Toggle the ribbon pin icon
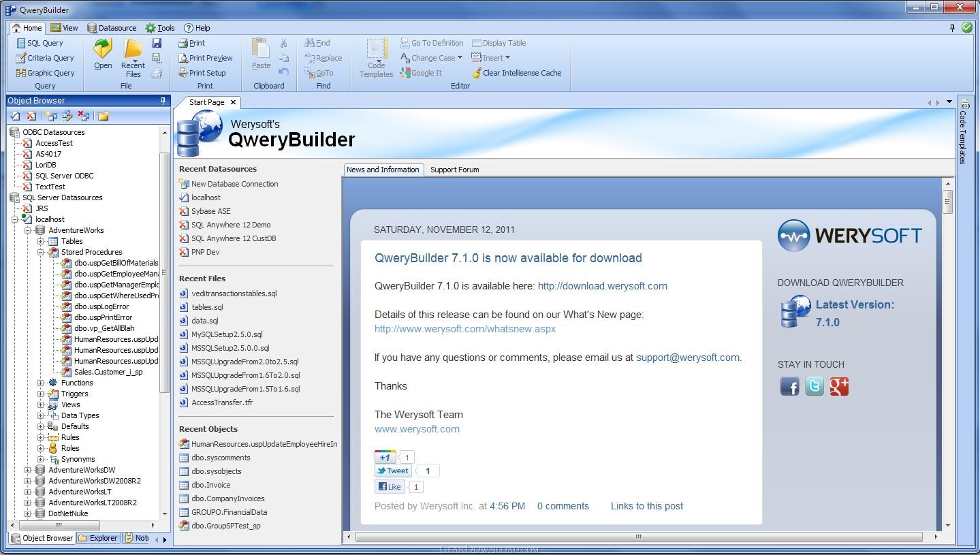Viewport: 980px width, 555px height. (952, 28)
